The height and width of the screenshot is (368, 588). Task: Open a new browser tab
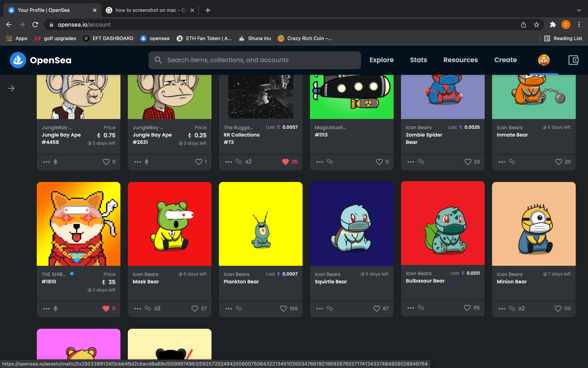click(208, 10)
